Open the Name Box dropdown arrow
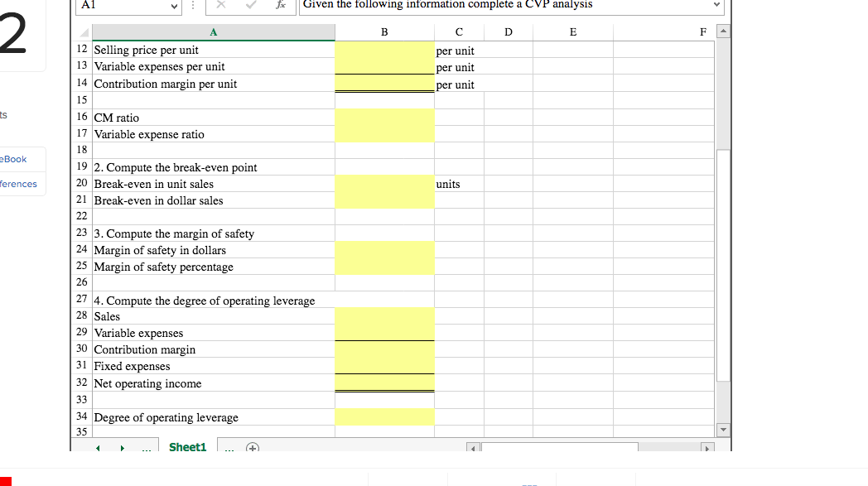 pyautogui.click(x=174, y=6)
